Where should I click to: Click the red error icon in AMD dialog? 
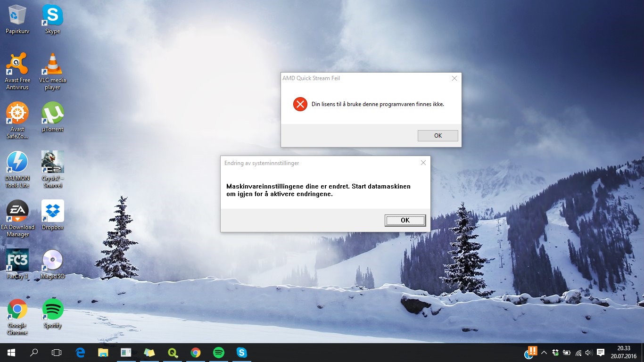point(300,104)
